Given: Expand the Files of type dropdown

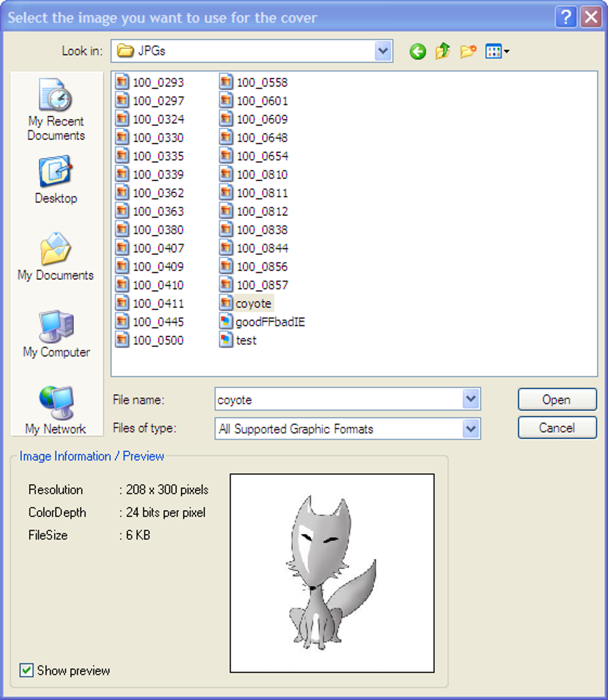Looking at the screenshot, I should coord(470,428).
